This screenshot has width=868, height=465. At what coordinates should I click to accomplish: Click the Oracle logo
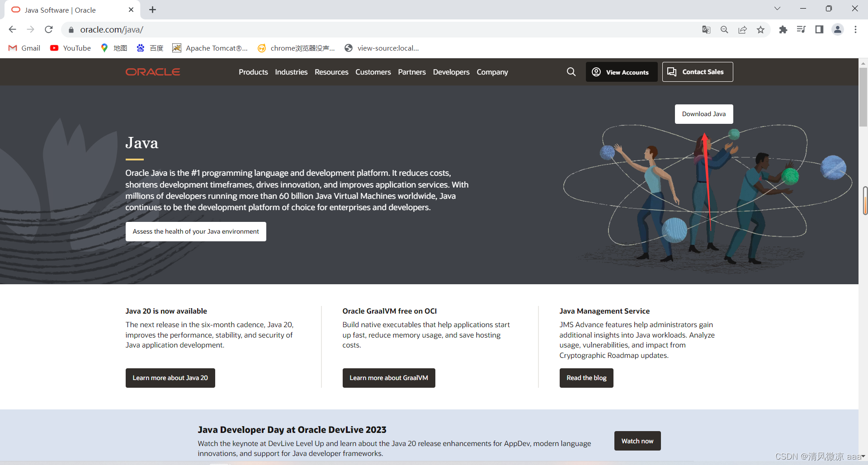153,72
